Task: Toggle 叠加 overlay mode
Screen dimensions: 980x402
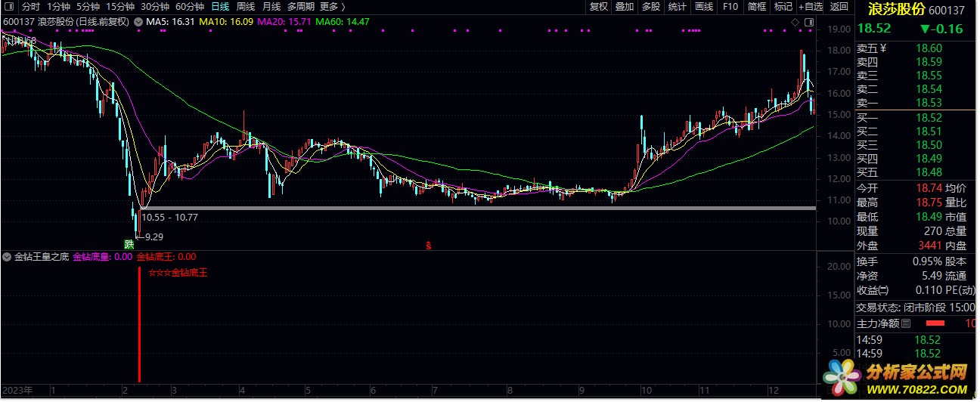Action: pyautogui.click(x=624, y=7)
